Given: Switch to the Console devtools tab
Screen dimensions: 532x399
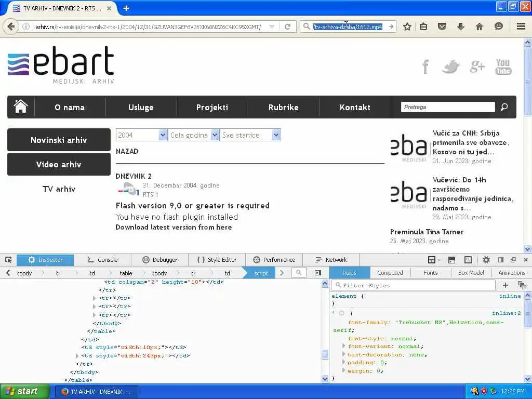Looking at the screenshot, I should coord(102,260).
